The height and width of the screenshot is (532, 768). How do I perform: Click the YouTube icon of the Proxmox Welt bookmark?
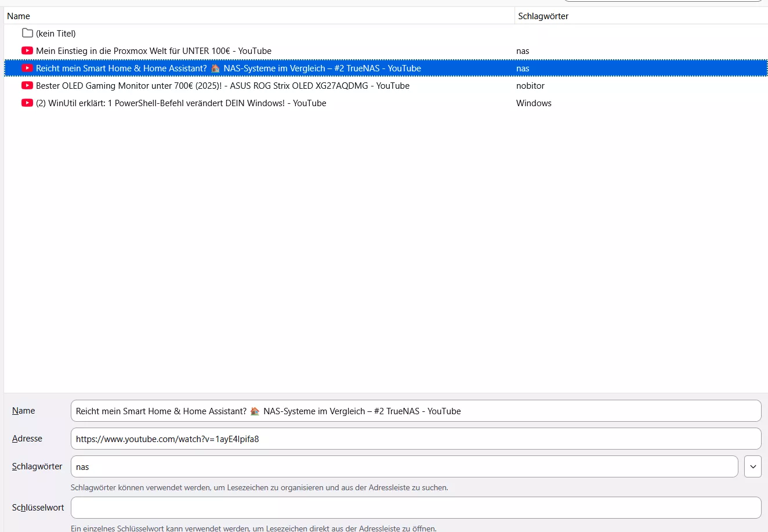tap(27, 50)
